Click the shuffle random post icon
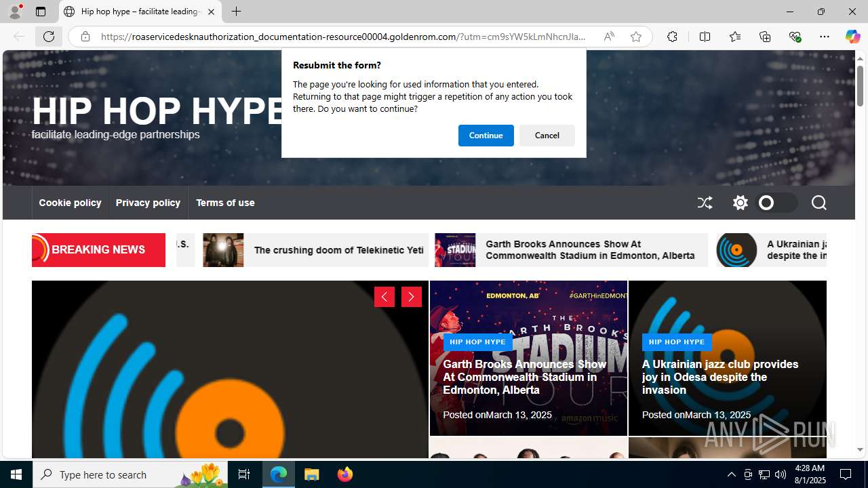Screen dimensions: 868x488 tap(705, 203)
